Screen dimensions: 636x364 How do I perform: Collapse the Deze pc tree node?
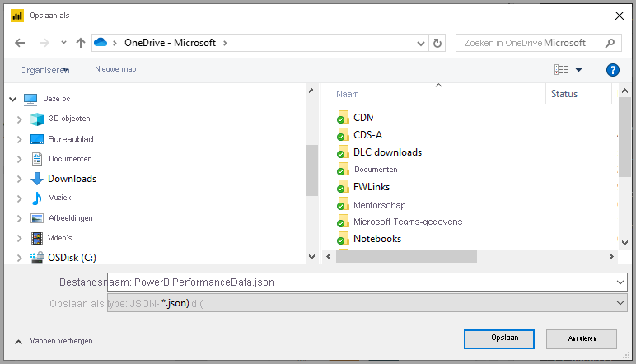13,99
